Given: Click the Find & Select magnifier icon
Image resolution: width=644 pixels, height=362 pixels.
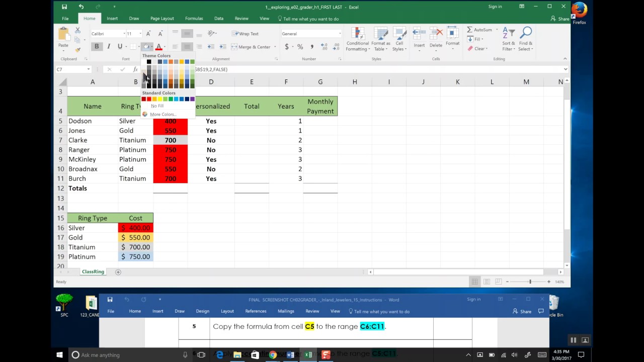Looking at the screenshot, I should click(x=526, y=33).
